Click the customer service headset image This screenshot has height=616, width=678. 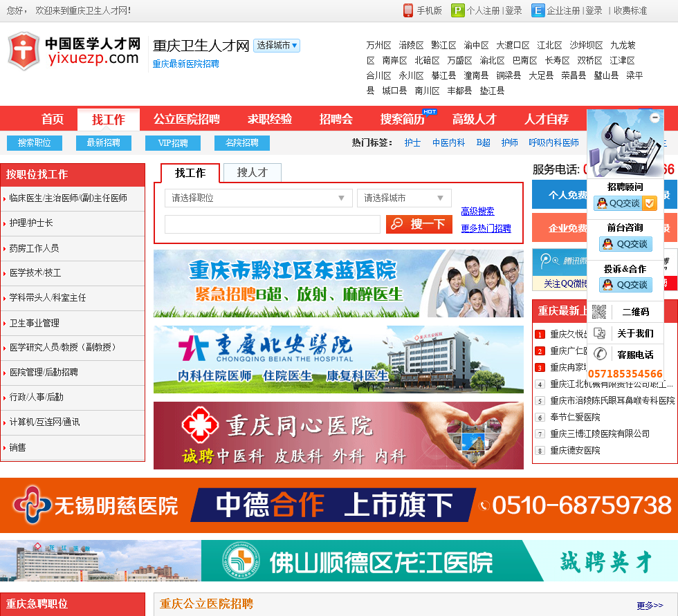point(625,144)
